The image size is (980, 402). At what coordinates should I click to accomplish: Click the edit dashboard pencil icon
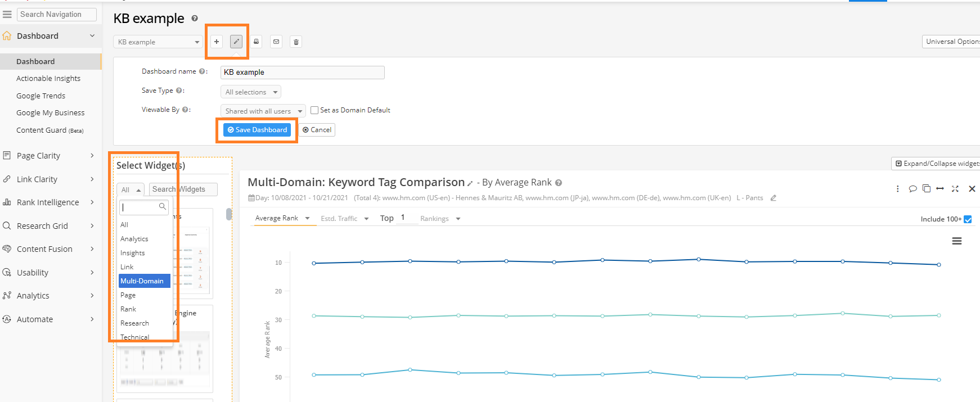(x=236, y=42)
